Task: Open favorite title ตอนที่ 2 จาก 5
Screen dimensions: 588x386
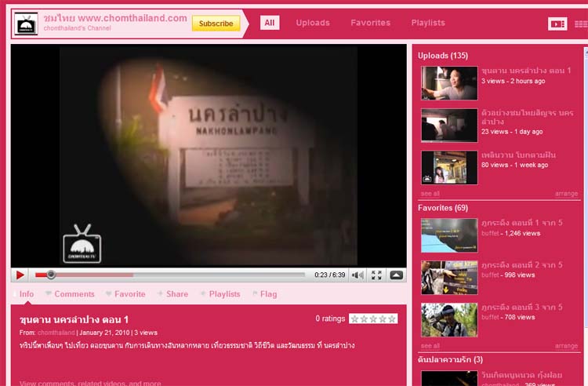Action: pyautogui.click(x=522, y=265)
